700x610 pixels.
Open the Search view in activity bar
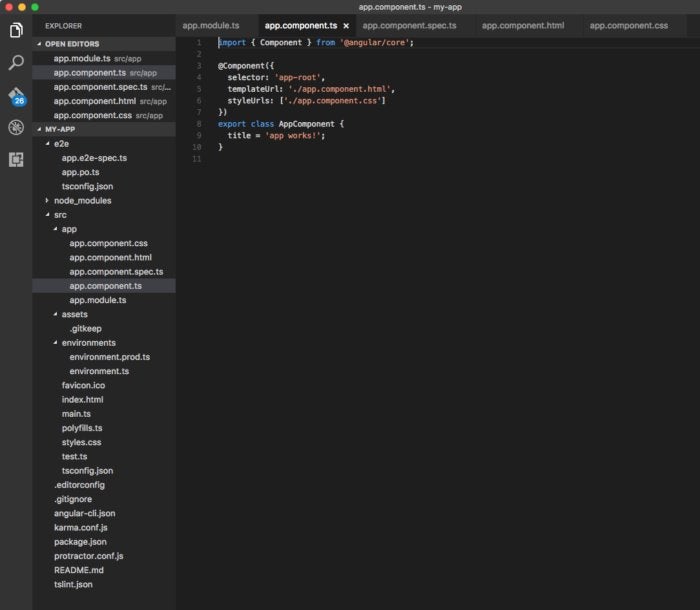[x=16, y=63]
